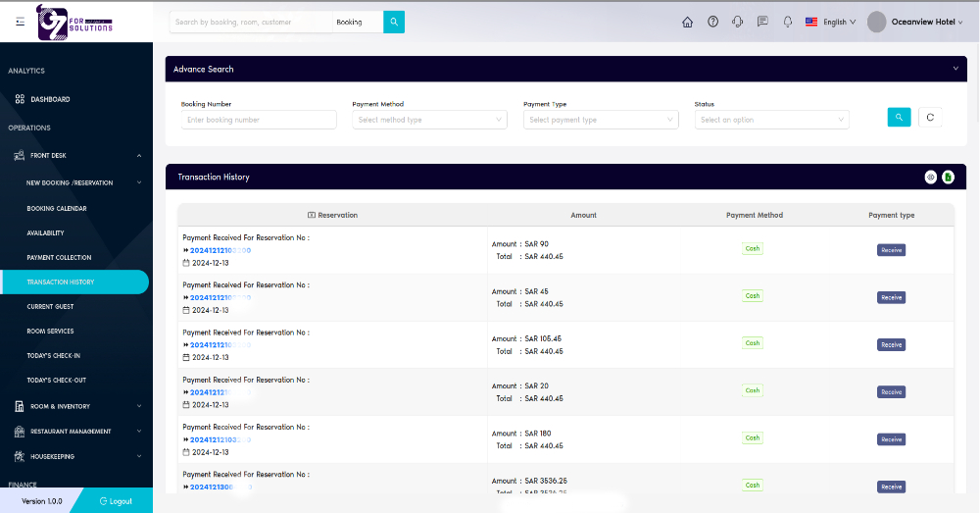Click Amount SAR 3536.26 value
This screenshot has height=513, width=980.
click(546, 481)
